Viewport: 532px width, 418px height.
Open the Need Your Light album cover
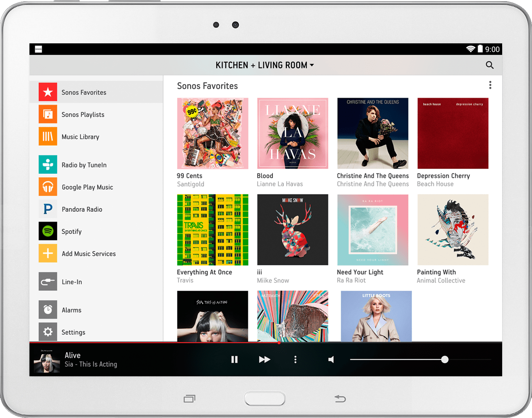coord(373,230)
